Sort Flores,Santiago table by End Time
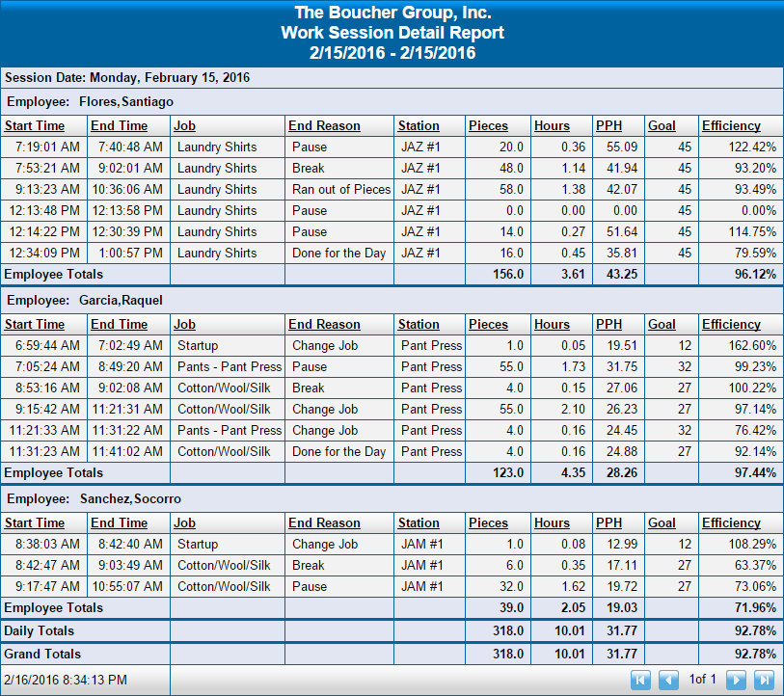This screenshot has width=784, height=696. [119, 126]
